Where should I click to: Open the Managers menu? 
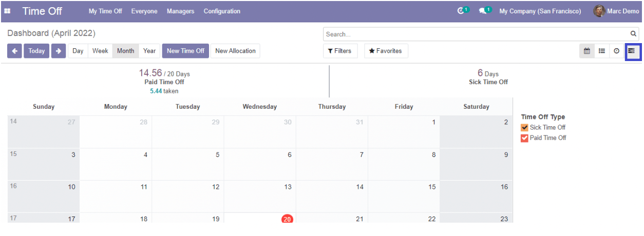point(180,11)
